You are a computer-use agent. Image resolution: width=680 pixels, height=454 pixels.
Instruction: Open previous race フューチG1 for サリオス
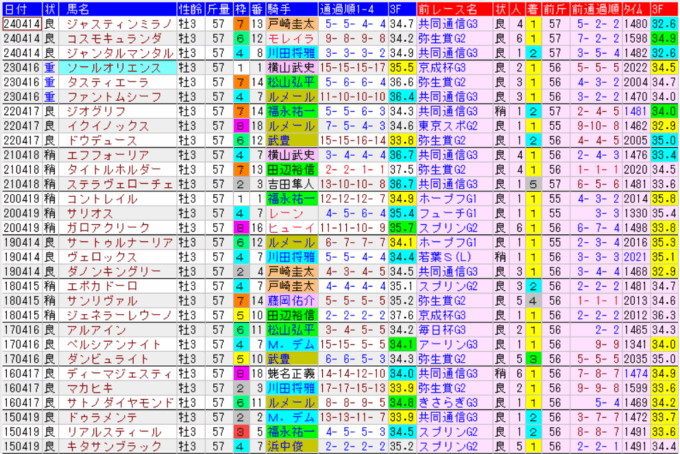448,213
